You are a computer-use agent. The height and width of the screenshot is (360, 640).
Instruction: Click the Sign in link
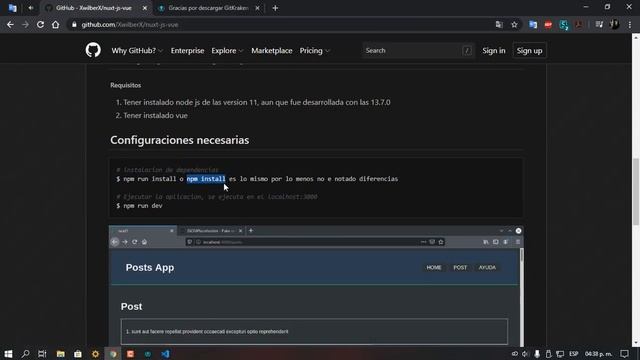coord(493,51)
